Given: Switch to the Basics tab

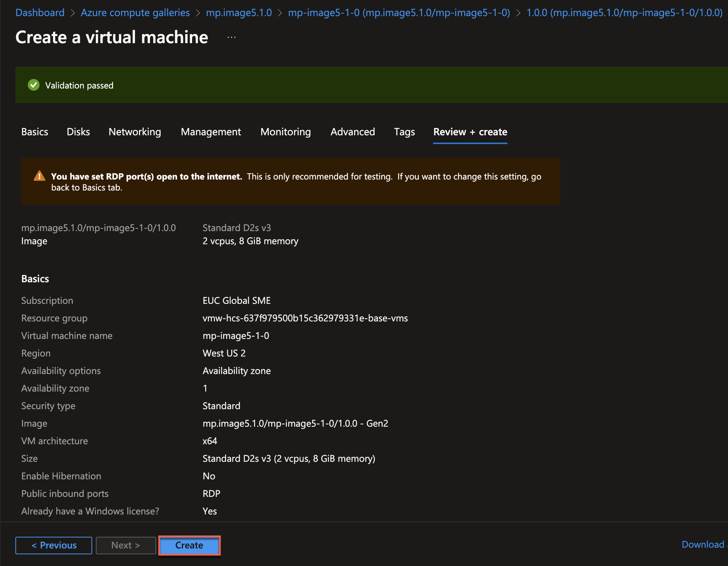Looking at the screenshot, I should point(35,132).
